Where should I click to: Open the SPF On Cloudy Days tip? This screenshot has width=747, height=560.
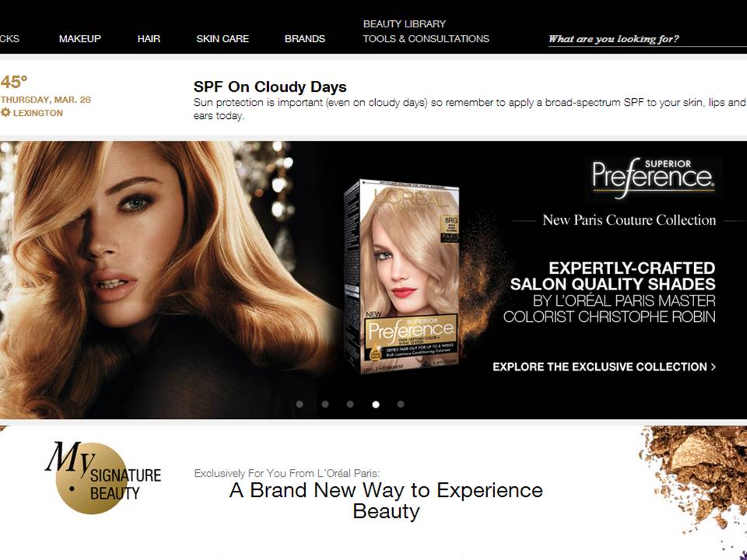[x=270, y=87]
